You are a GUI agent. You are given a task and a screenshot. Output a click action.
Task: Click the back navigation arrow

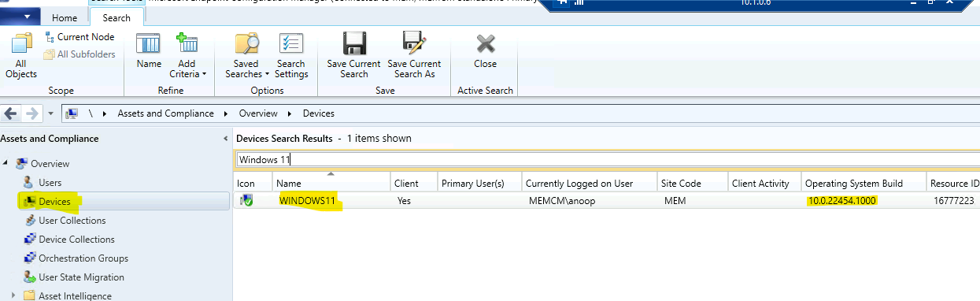click(11, 113)
